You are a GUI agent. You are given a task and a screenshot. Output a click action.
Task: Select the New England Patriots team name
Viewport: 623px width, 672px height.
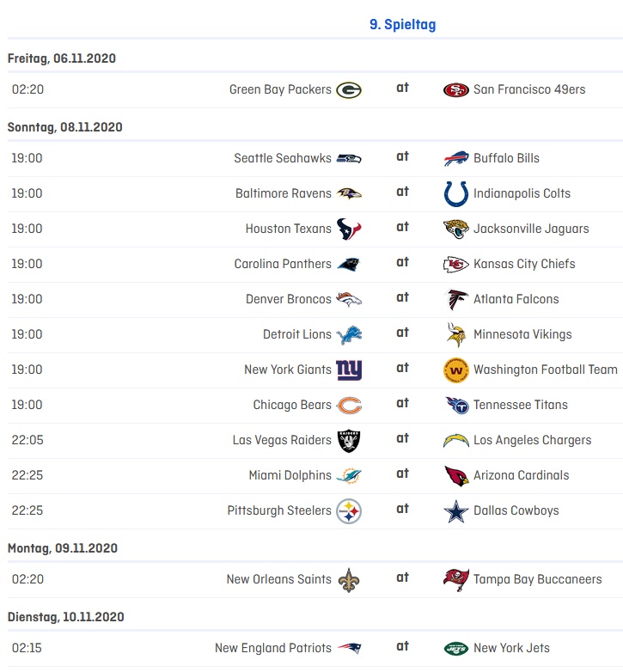[x=273, y=648]
